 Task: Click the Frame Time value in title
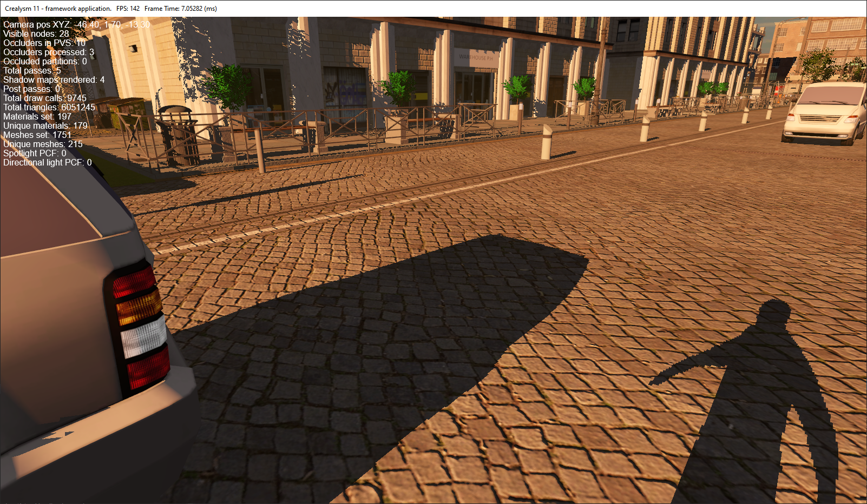coord(181,9)
